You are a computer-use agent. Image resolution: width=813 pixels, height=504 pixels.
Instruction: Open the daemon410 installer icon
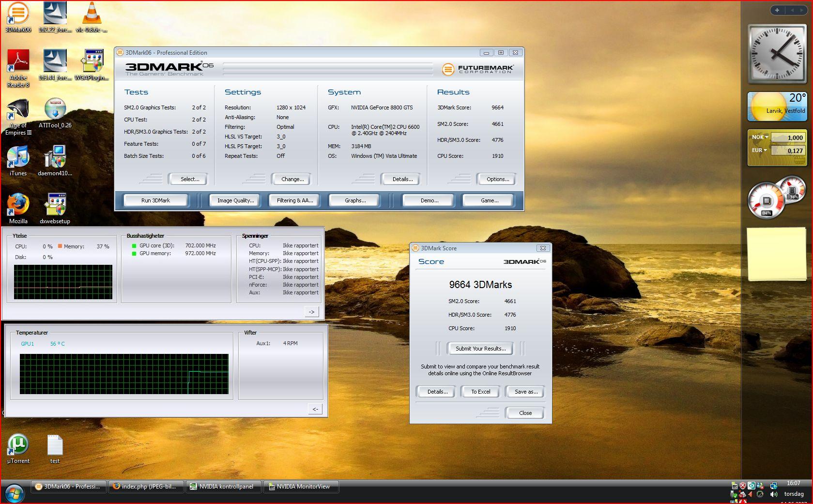click(55, 161)
